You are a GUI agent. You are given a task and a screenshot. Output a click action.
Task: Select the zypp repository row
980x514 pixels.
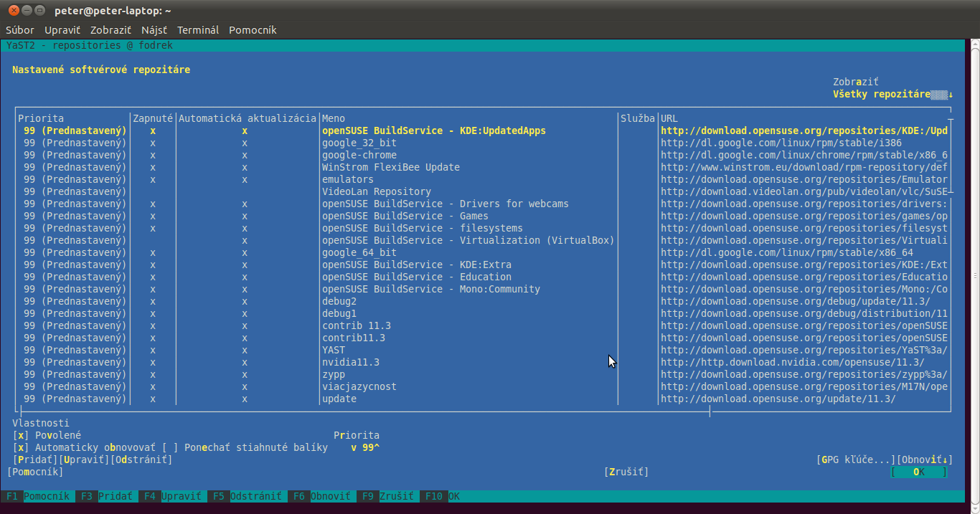click(483, 374)
